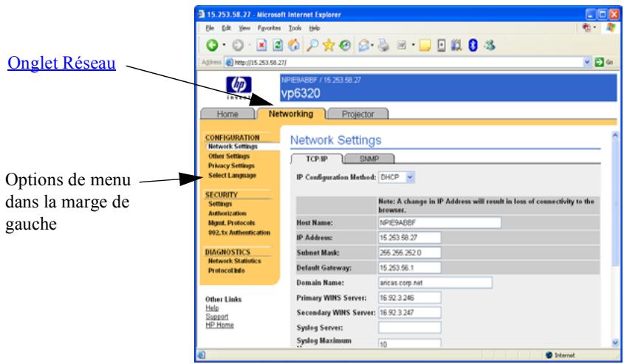Open Privacy Settings in the left menu
Viewport: 624px width, 364px height.
(231, 165)
